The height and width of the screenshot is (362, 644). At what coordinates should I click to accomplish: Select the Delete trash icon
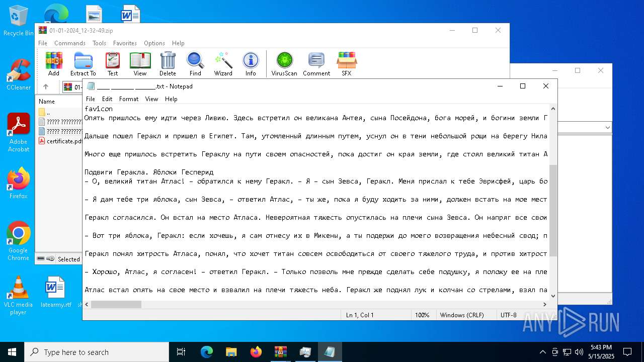[168, 64]
